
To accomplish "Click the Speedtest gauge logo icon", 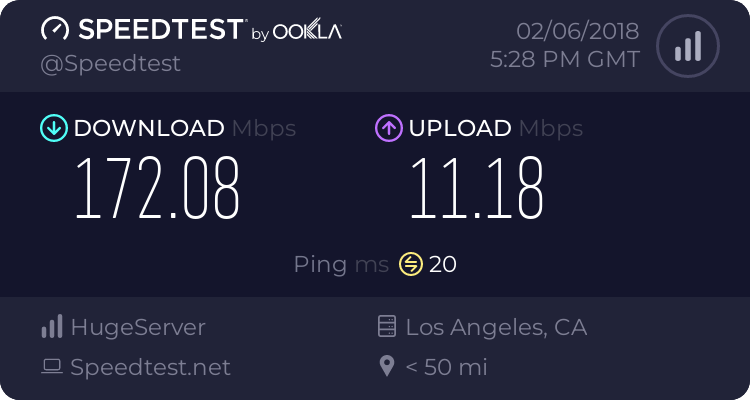I will 56,30.
